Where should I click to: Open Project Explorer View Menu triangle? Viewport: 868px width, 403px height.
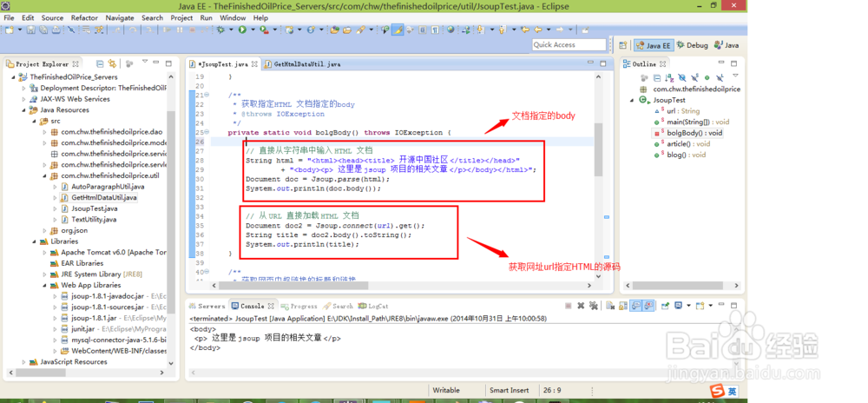click(145, 62)
